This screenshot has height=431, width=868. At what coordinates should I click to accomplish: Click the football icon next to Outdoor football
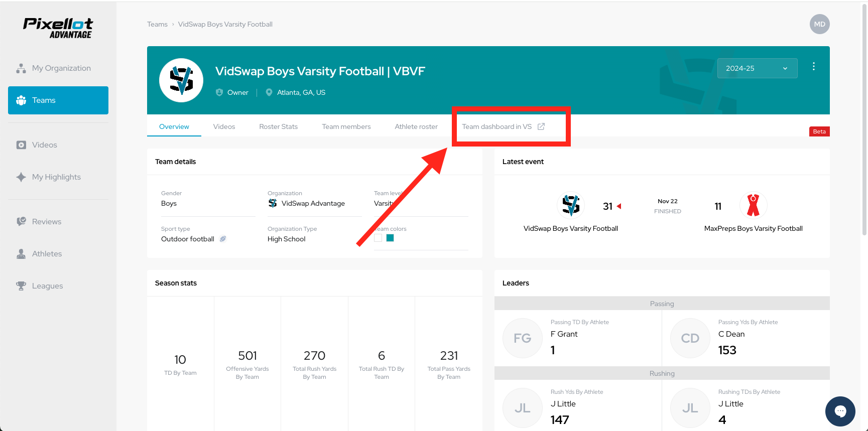(x=223, y=239)
